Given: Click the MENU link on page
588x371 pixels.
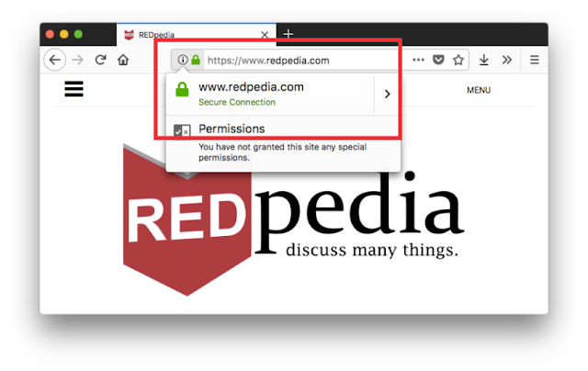Looking at the screenshot, I should pos(479,90).
